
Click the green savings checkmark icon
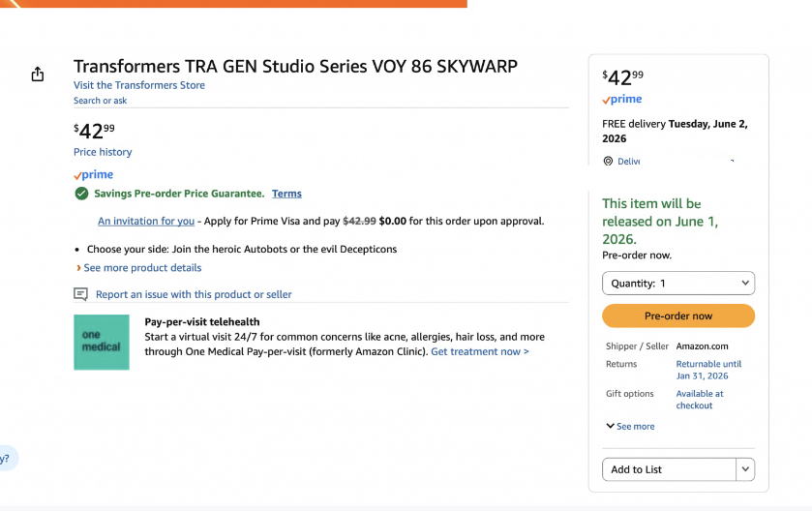point(82,194)
